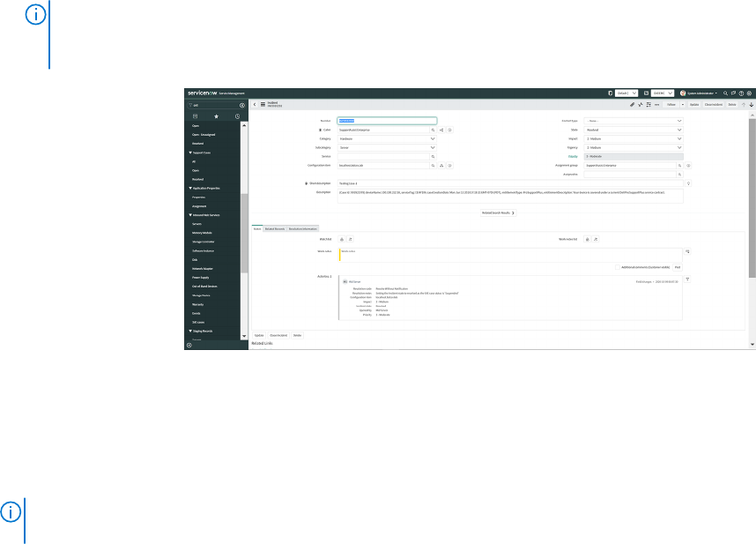Open the personalize form settings icon

click(x=649, y=105)
